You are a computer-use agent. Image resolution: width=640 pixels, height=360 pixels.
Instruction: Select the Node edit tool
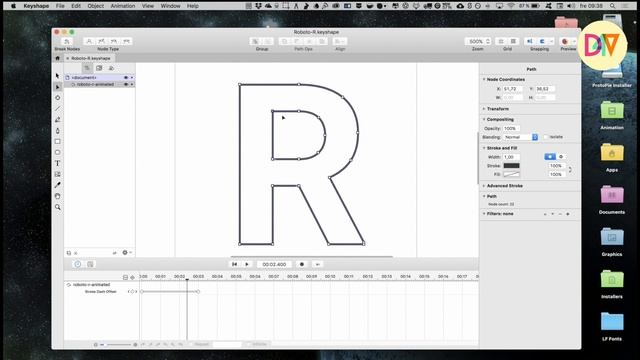(x=58, y=87)
